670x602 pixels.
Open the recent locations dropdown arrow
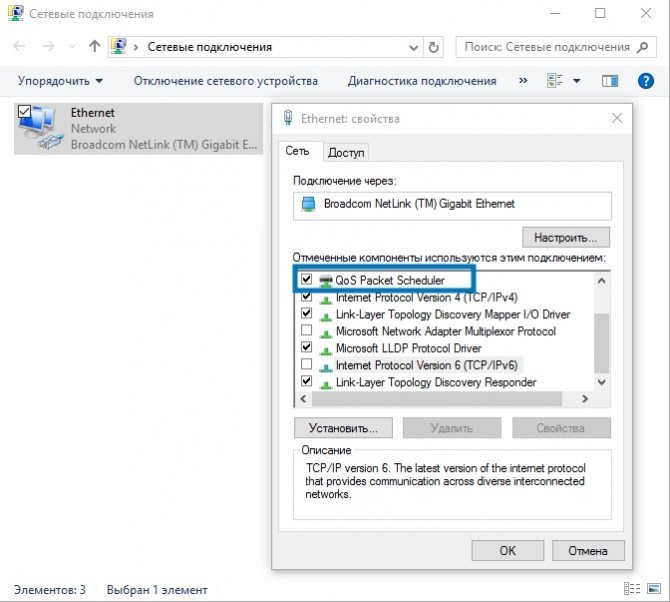[72, 47]
